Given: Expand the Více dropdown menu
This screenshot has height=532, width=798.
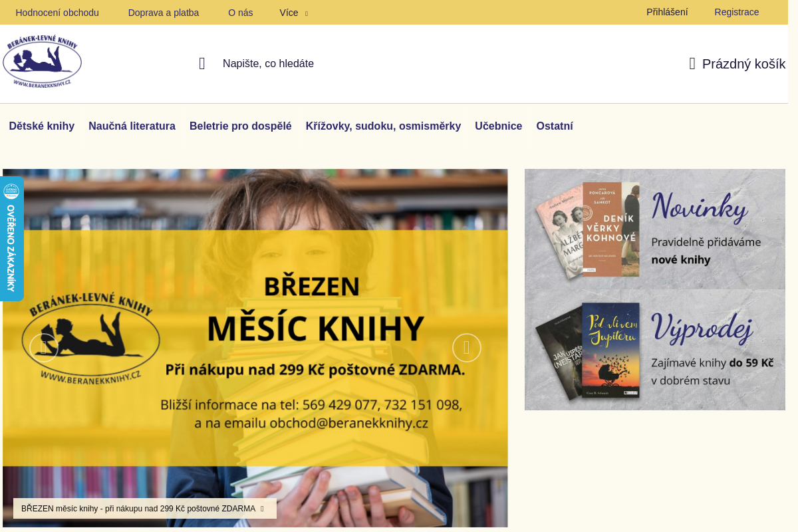Looking at the screenshot, I should (294, 13).
